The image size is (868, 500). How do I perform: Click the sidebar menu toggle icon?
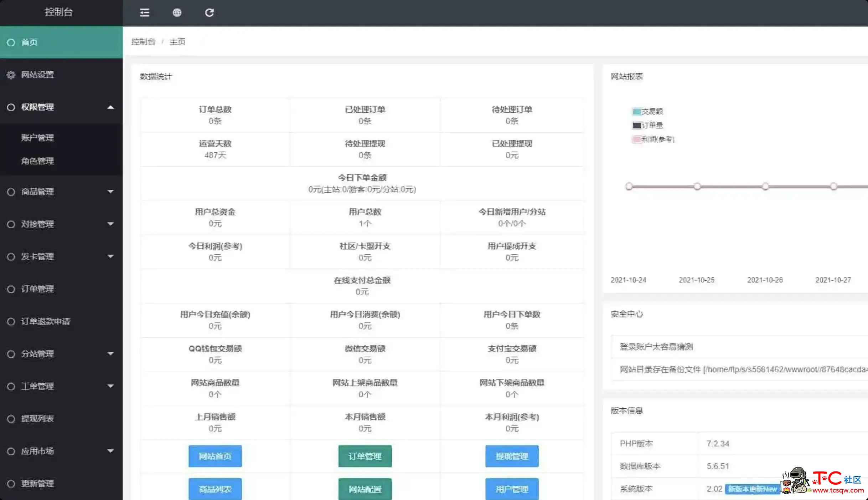click(x=144, y=12)
